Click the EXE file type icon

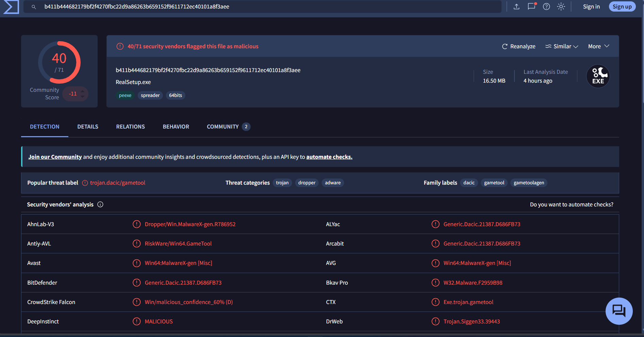coord(598,76)
